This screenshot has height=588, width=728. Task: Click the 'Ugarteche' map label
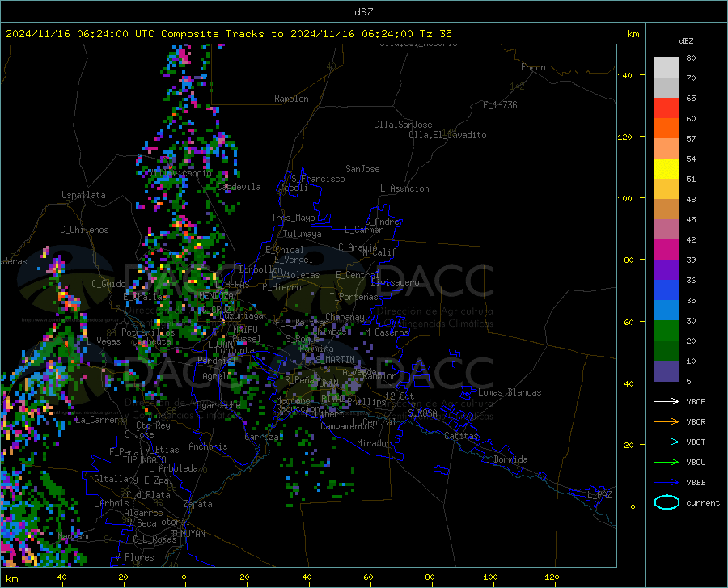coord(218,405)
